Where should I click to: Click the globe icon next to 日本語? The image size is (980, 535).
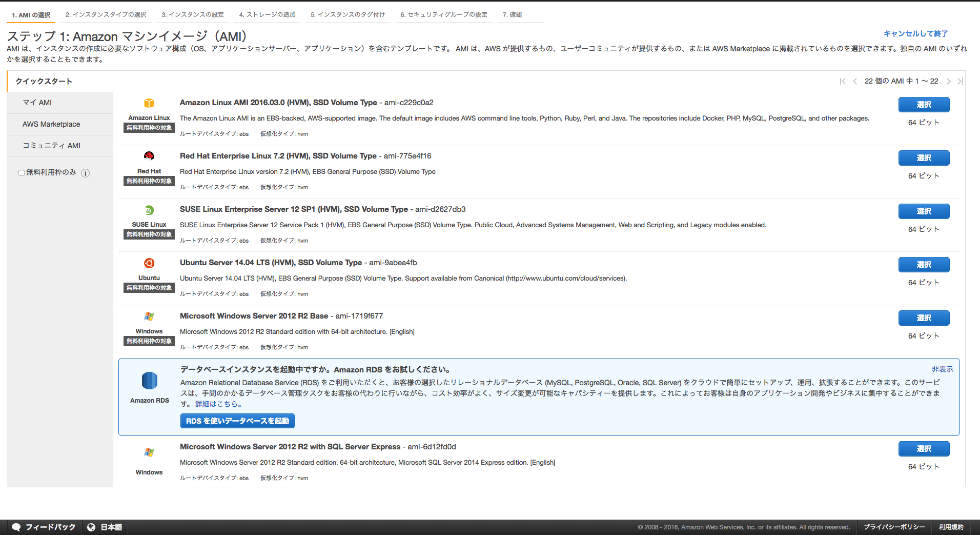[91, 527]
